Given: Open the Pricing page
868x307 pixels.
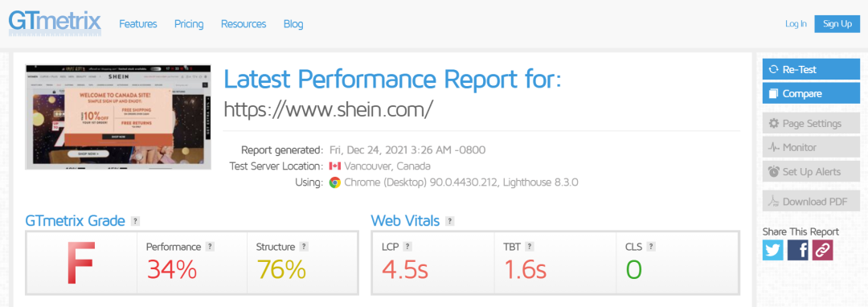Looking at the screenshot, I should click(x=189, y=24).
